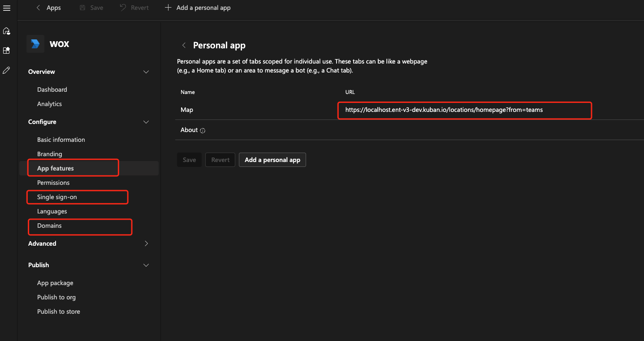This screenshot has height=341, width=644.
Task: Navigate to Domains page
Action: click(49, 226)
